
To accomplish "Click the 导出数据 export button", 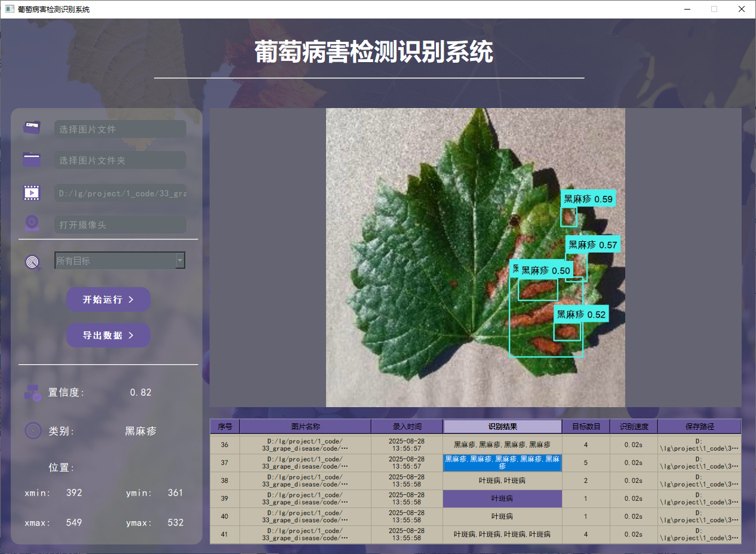I will 108,335.
